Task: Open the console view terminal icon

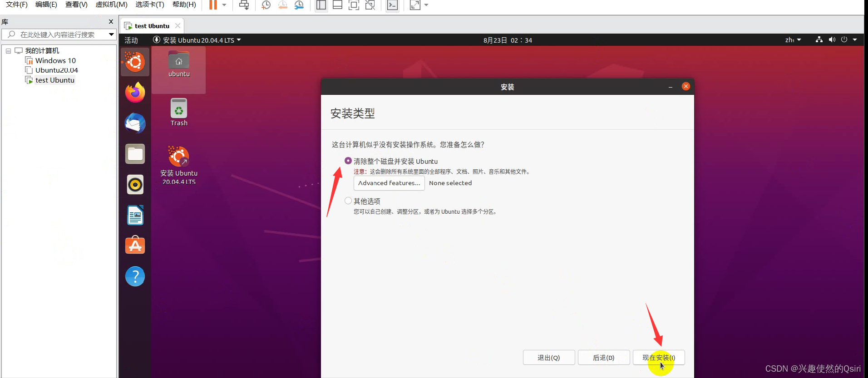Action: pos(392,5)
